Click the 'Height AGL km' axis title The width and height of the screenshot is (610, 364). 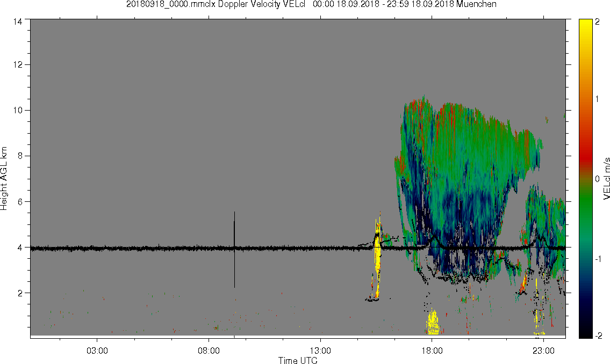(4, 179)
